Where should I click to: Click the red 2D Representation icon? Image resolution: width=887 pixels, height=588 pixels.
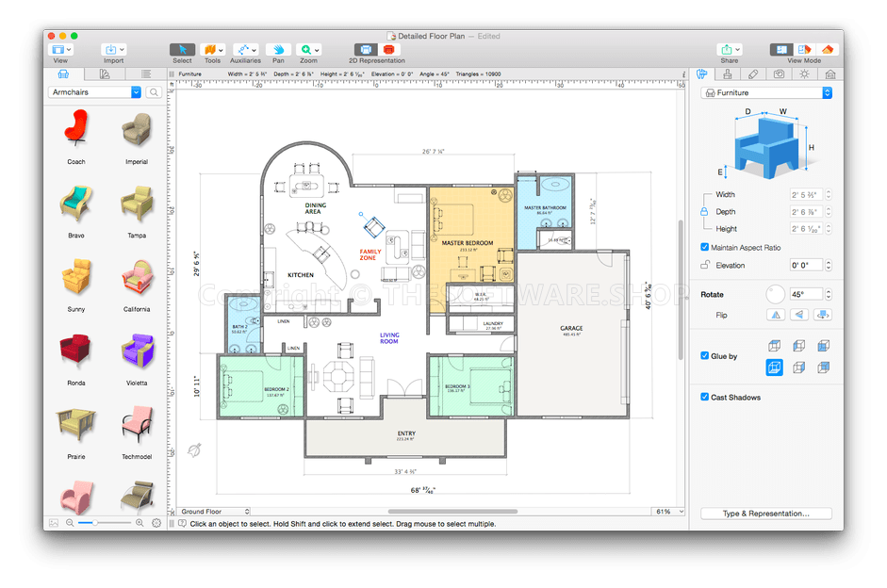pos(388,50)
